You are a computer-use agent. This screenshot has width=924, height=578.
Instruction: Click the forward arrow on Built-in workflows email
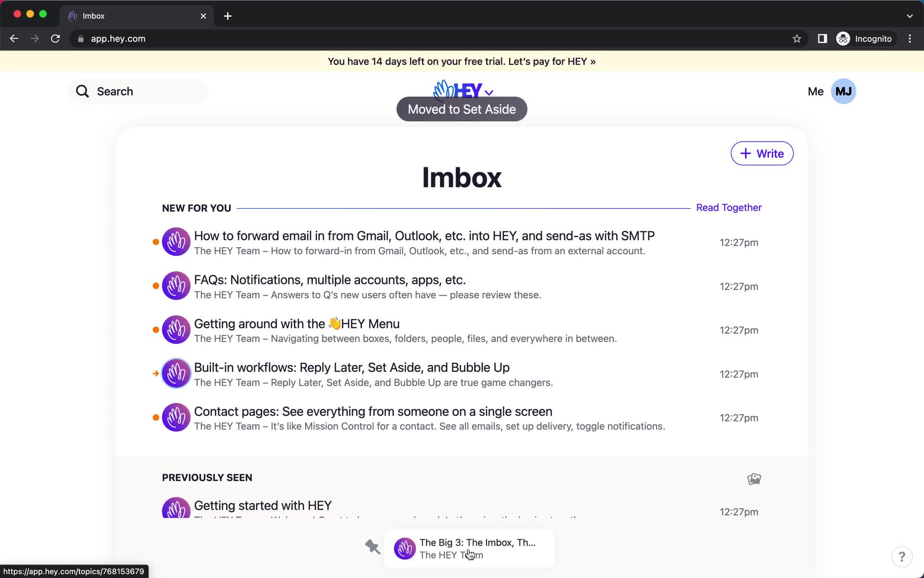(x=155, y=373)
